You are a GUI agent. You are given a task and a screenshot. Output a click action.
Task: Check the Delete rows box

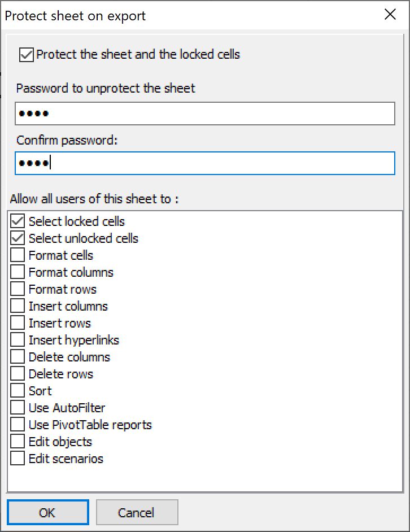coord(18,374)
